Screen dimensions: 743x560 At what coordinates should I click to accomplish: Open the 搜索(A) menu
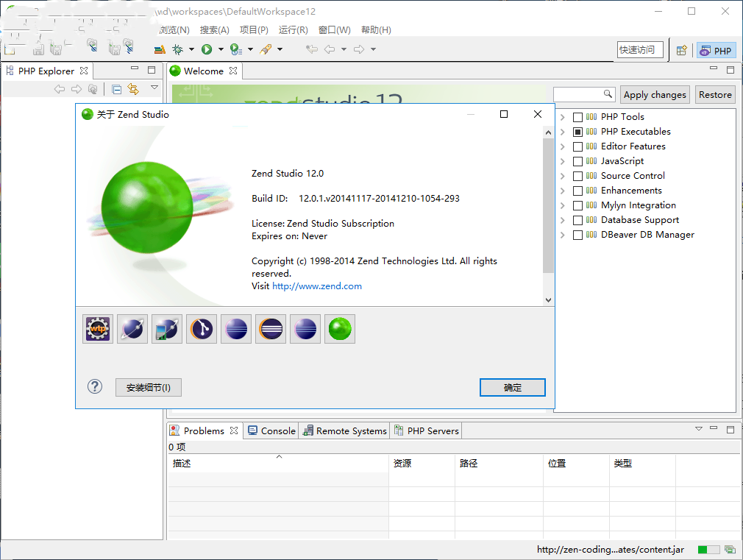coord(215,30)
